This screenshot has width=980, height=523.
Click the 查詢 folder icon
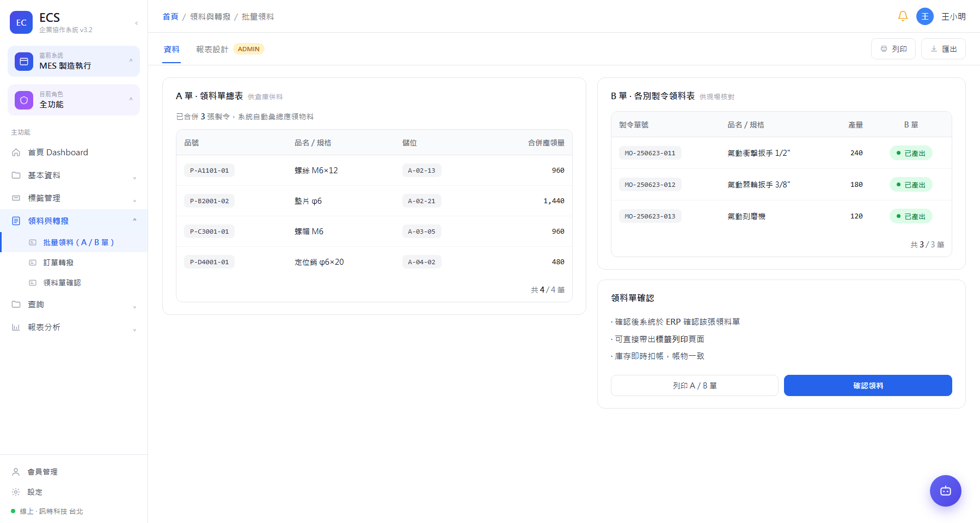click(x=16, y=305)
